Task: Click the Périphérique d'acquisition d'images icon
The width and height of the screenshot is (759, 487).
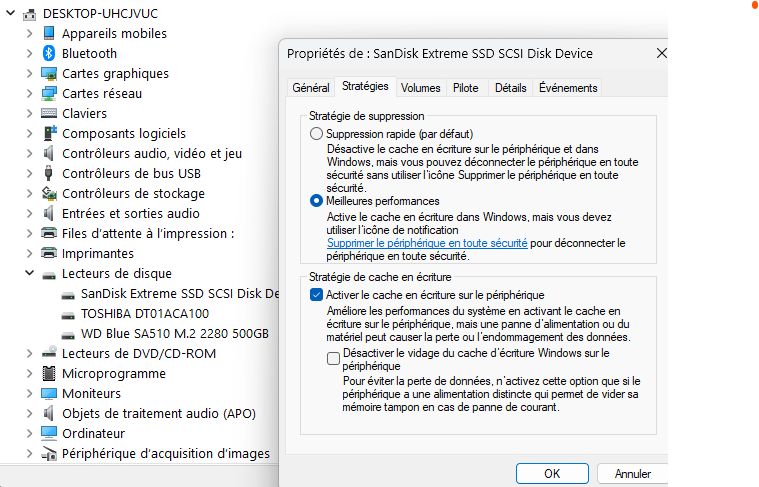Action: tap(49, 454)
